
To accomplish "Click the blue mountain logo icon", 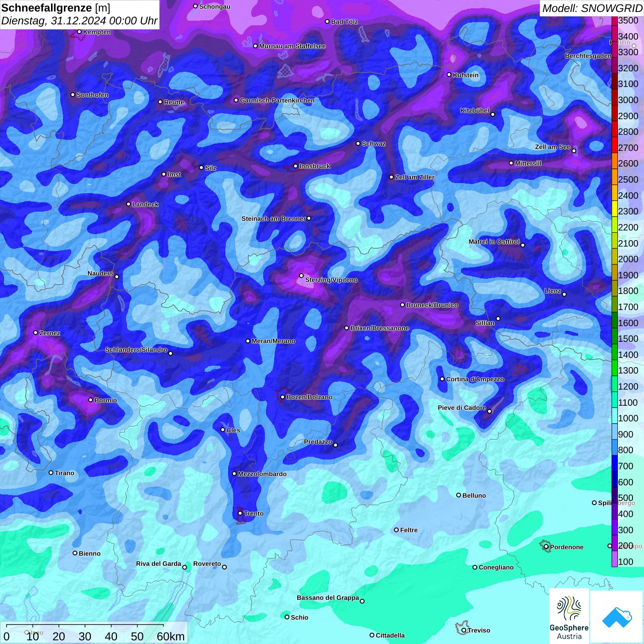I will pyautogui.click(x=617, y=617).
